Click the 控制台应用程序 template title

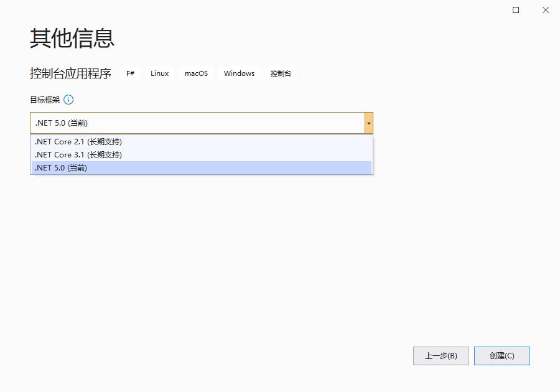click(x=70, y=73)
